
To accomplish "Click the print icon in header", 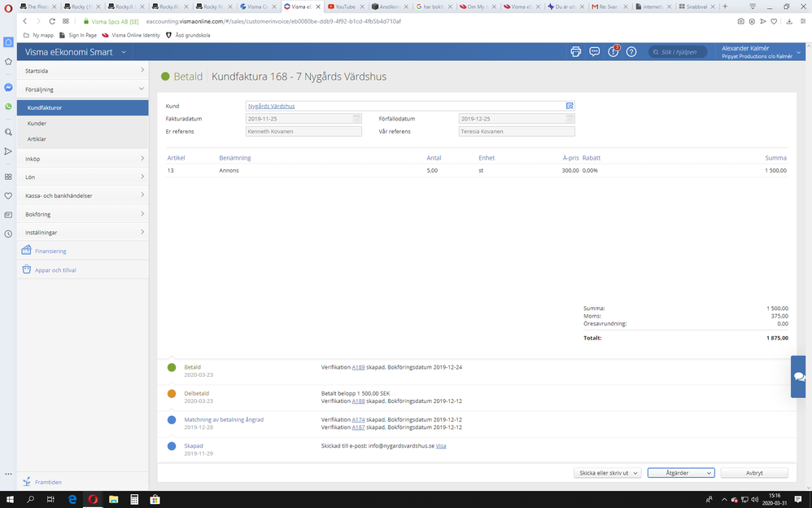I will pyautogui.click(x=575, y=52).
